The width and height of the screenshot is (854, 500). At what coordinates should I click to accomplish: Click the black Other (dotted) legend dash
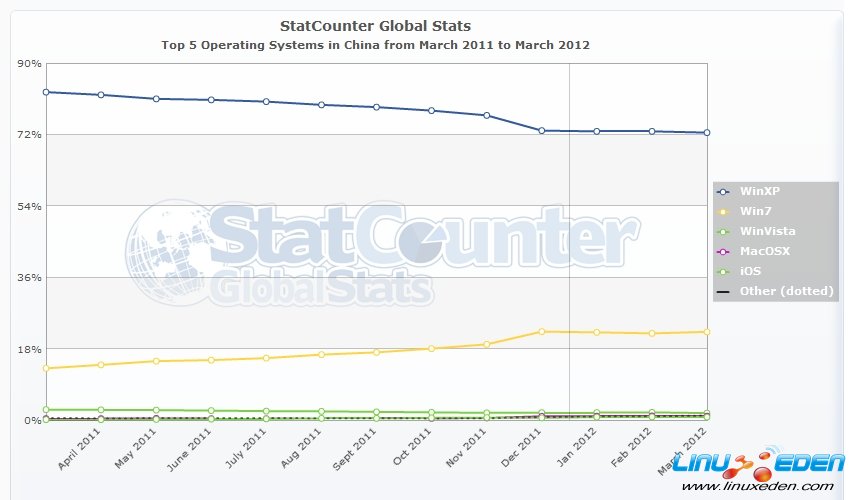point(724,291)
